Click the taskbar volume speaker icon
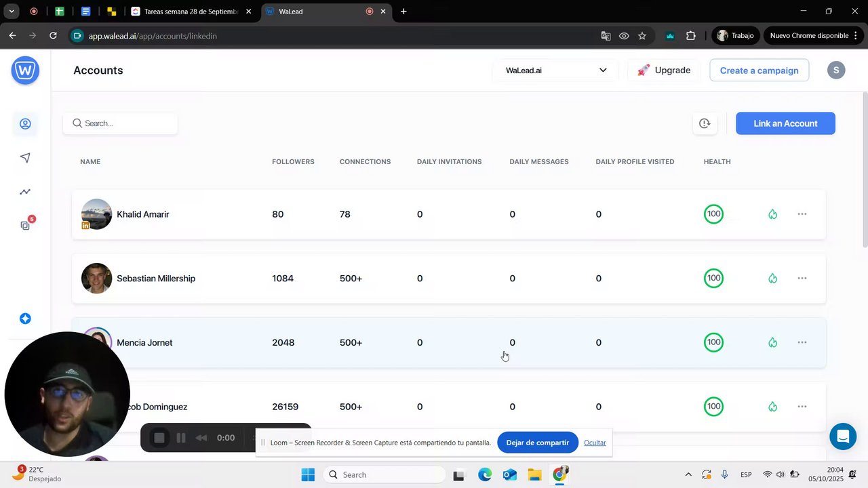868x488 pixels. click(x=780, y=474)
